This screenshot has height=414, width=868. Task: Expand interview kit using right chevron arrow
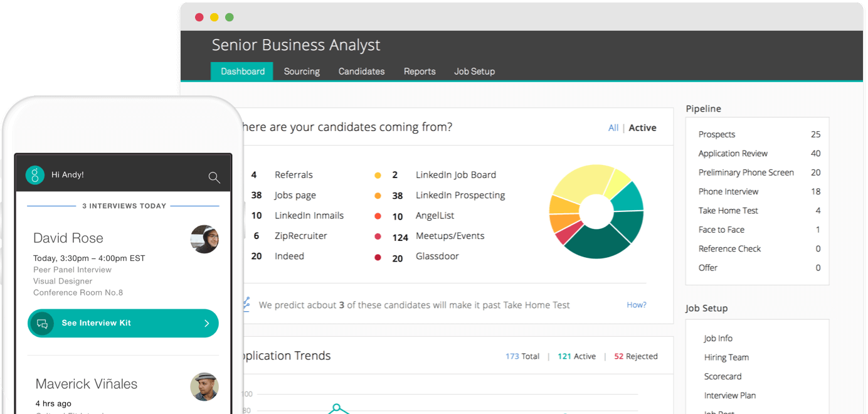(206, 324)
